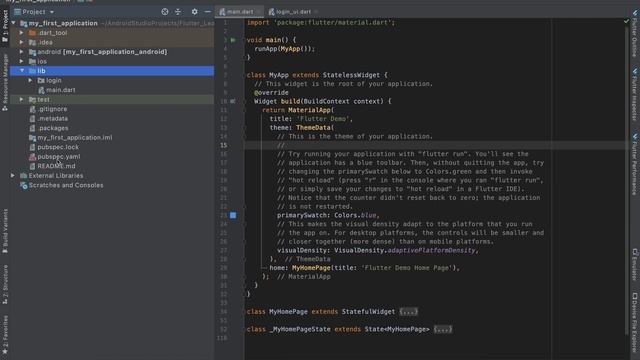Collapse the my_first_application root node

pos(13,23)
